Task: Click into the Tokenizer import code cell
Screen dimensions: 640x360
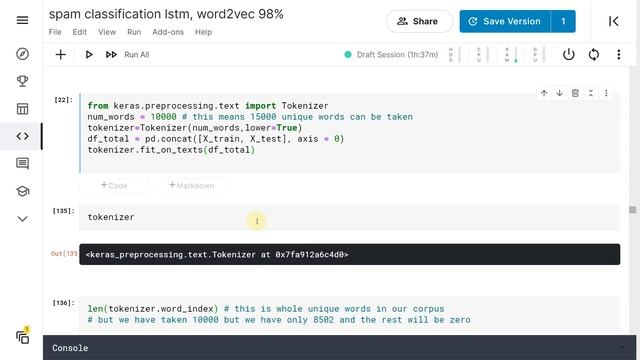Action: pyautogui.click(x=349, y=133)
